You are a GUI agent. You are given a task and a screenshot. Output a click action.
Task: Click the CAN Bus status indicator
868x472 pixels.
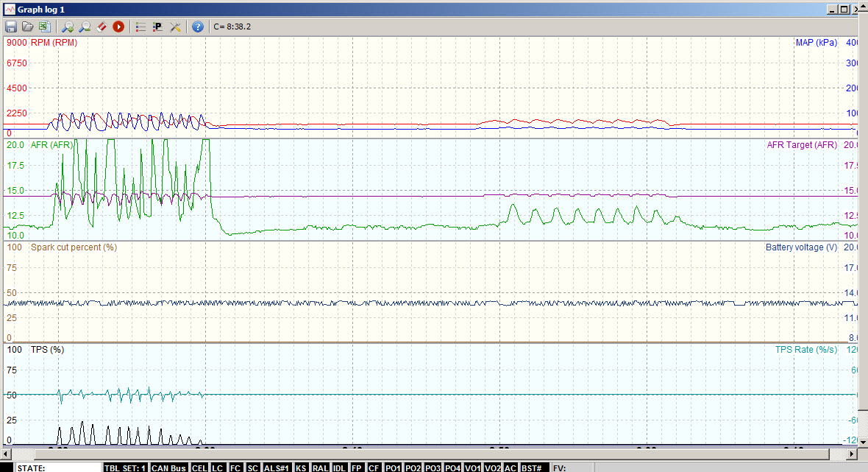(x=168, y=468)
